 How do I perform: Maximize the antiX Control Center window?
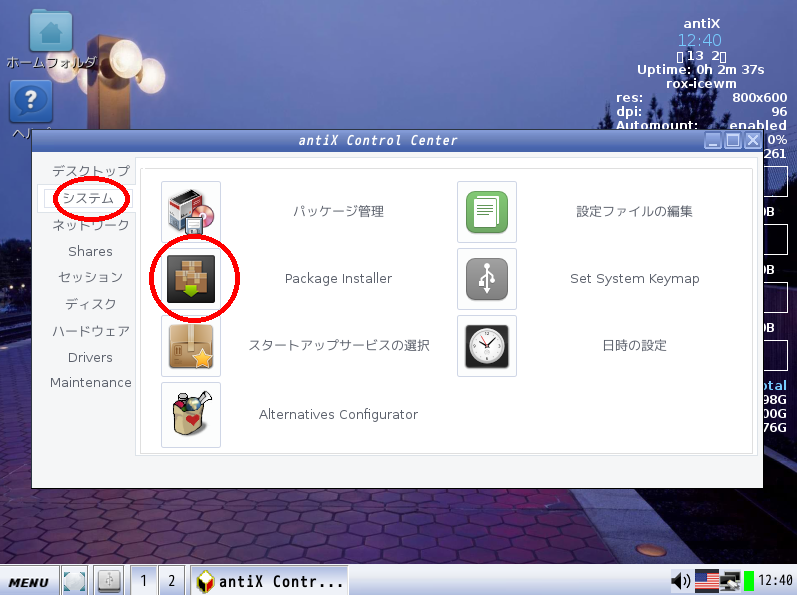point(733,141)
